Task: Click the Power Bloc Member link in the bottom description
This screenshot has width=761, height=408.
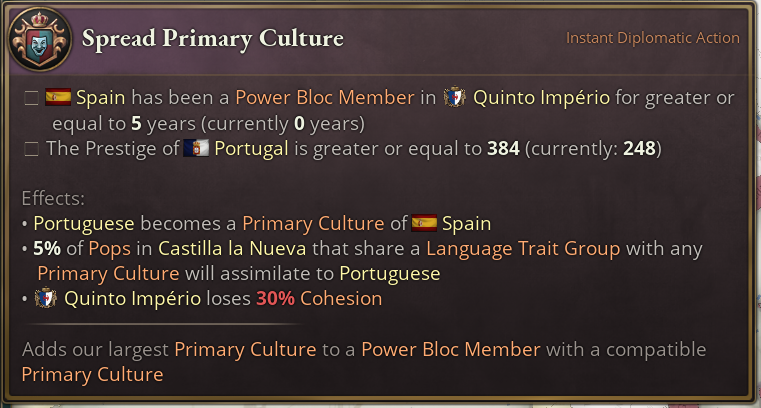Action: coord(450,350)
